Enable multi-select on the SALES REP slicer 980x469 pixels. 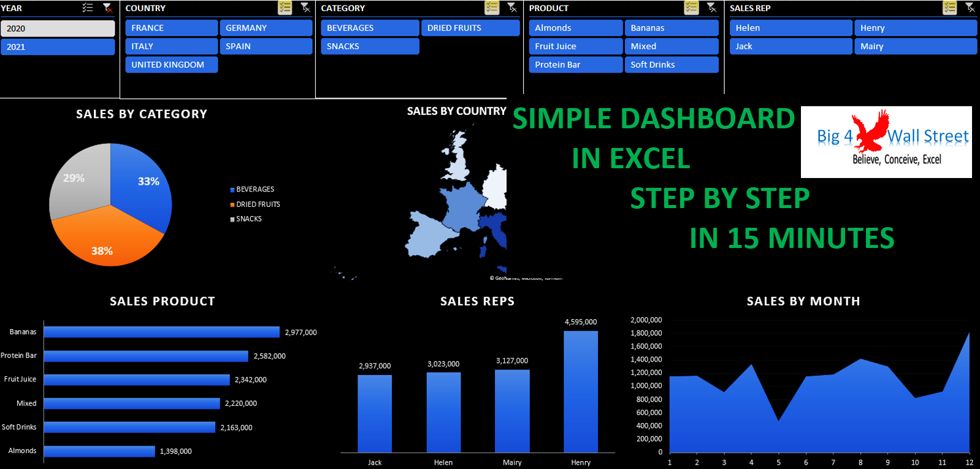tap(950, 8)
